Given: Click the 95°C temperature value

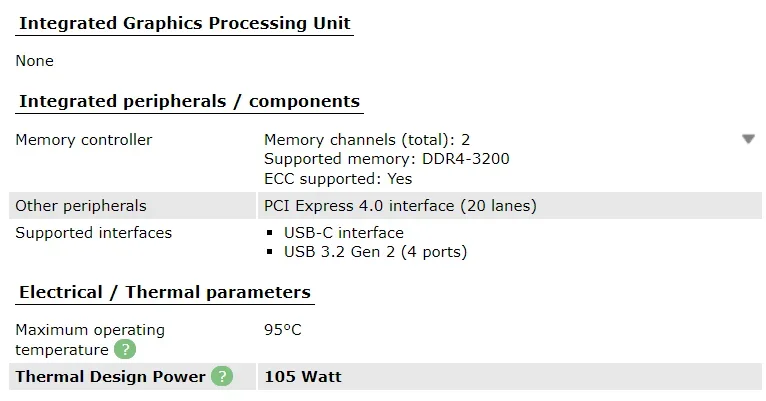Looking at the screenshot, I should (x=282, y=330).
